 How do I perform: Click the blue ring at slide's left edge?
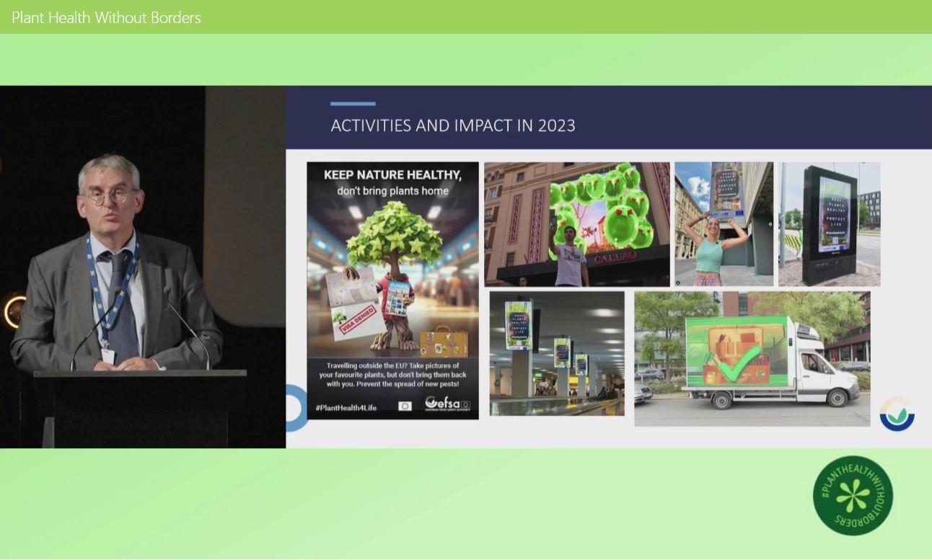coord(296,408)
